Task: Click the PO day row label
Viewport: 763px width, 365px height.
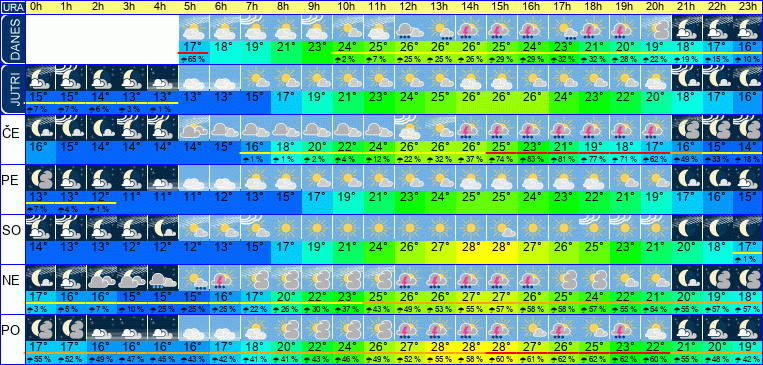Action: [12, 330]
